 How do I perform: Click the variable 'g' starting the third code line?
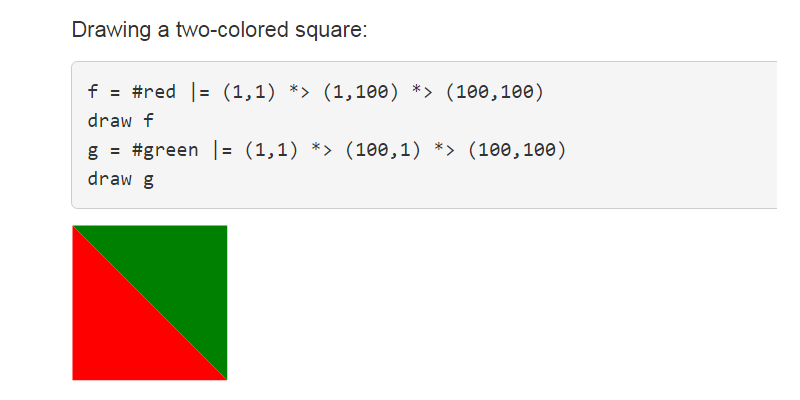click(x=93, y=152)
